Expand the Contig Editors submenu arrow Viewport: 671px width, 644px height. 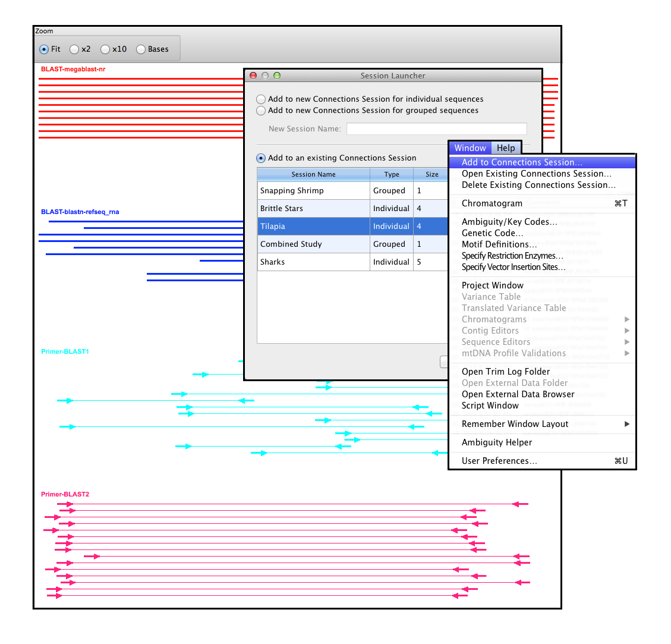click(626, 331)
